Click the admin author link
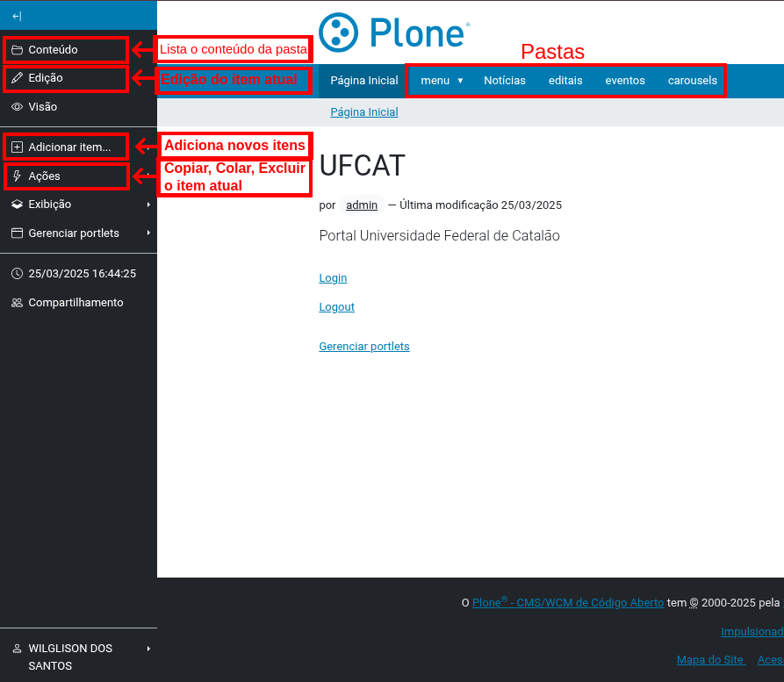784x682 pixels. click(362, 205)
